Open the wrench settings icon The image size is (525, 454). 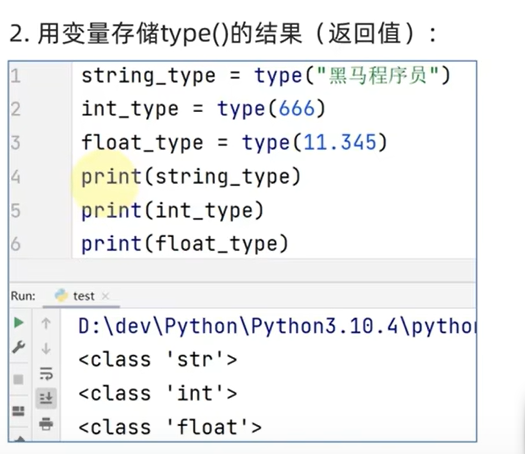(x=19, y=347)
